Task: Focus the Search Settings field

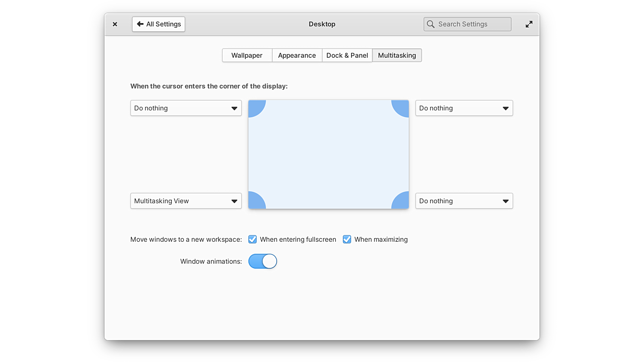Action: click(471, 24)
